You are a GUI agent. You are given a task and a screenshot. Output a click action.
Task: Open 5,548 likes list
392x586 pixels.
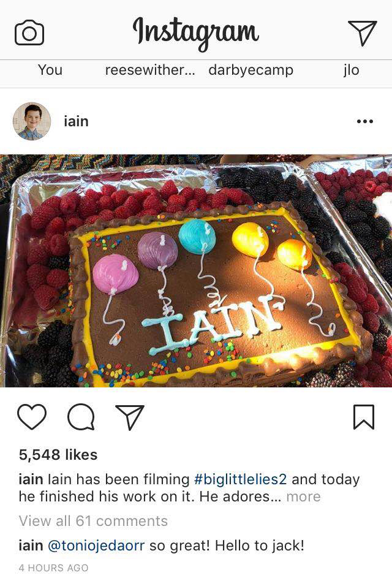click(x=58, y=455)
